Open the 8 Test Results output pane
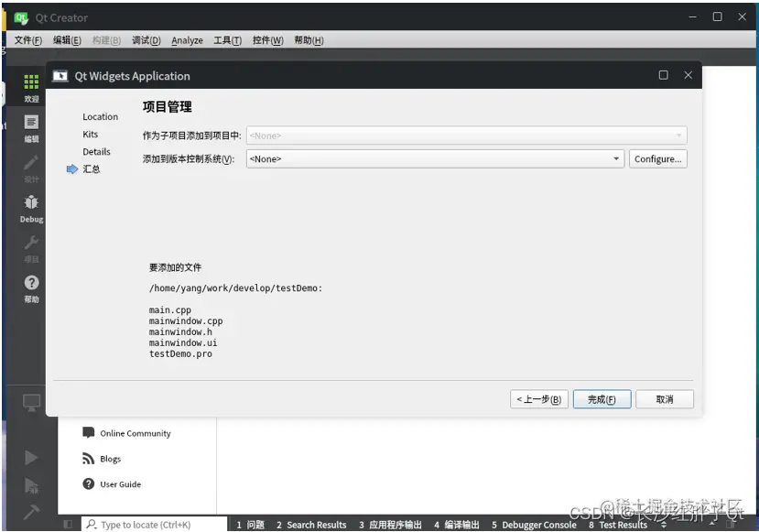Screen dimensions: 759x532 click(x=623, y=525)
